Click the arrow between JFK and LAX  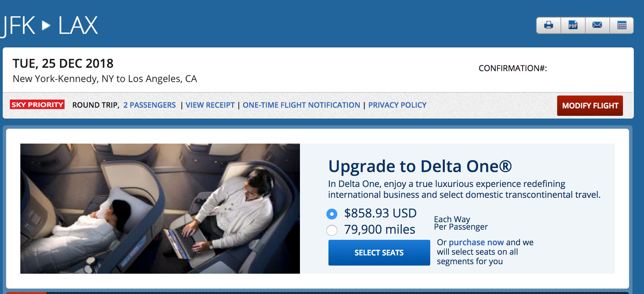pos(45,26)
